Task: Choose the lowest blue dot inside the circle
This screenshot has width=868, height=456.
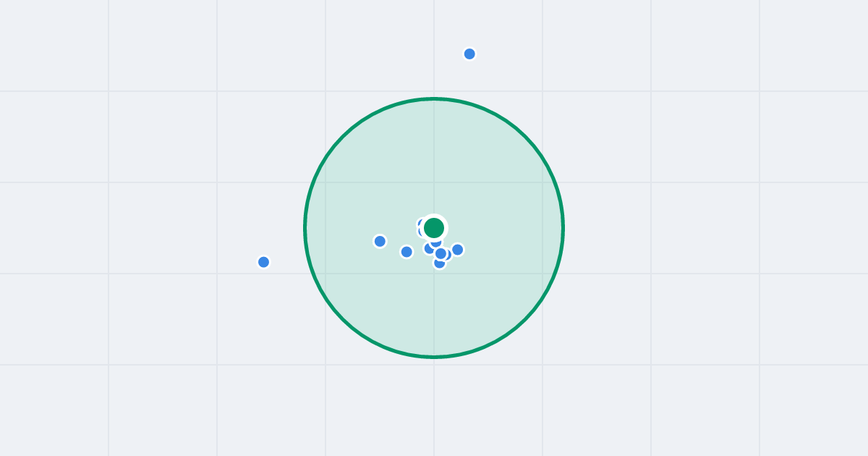Action: pyautogui.click(x=439, y=263)
